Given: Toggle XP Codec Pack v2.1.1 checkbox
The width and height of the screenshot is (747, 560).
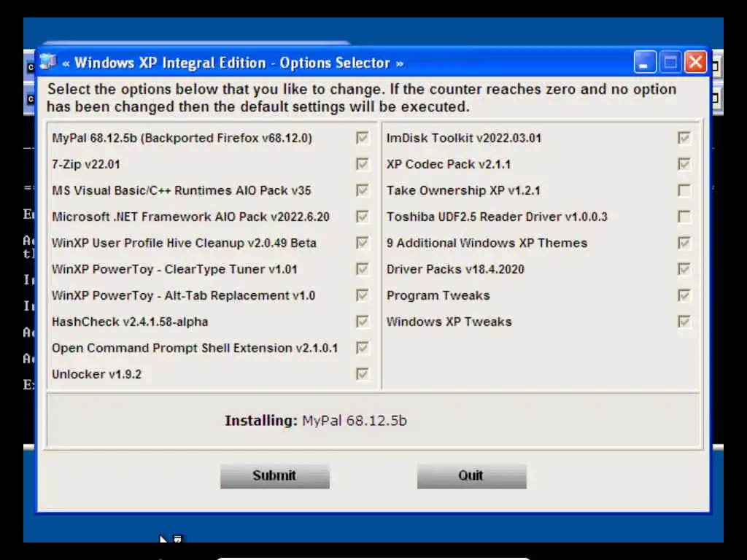Looking at the screenshot, I should pyautogui.click(x=684, y=164).
